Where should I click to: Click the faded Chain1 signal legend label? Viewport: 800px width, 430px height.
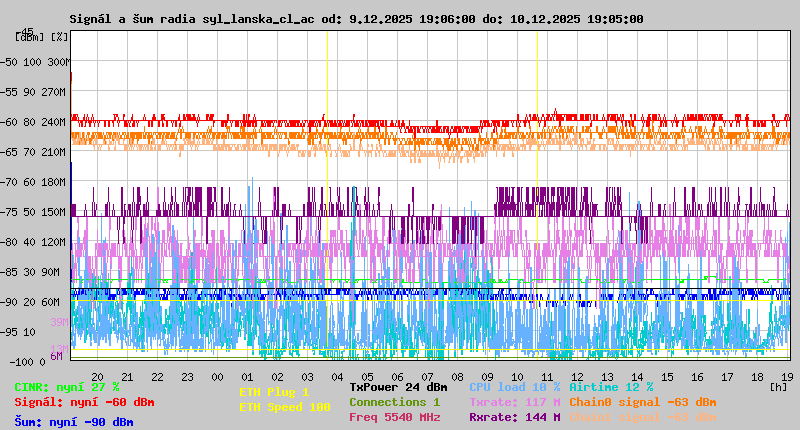(x=642, y=417)
